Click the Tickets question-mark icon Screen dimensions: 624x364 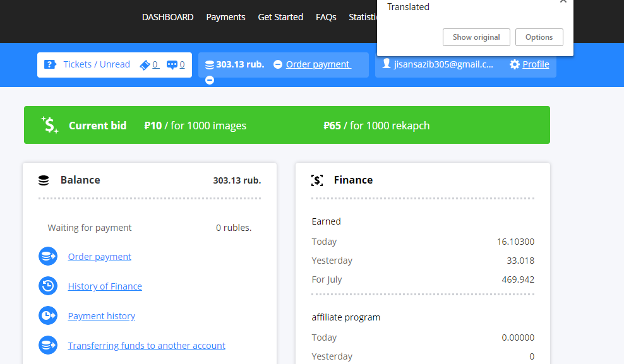51,64
